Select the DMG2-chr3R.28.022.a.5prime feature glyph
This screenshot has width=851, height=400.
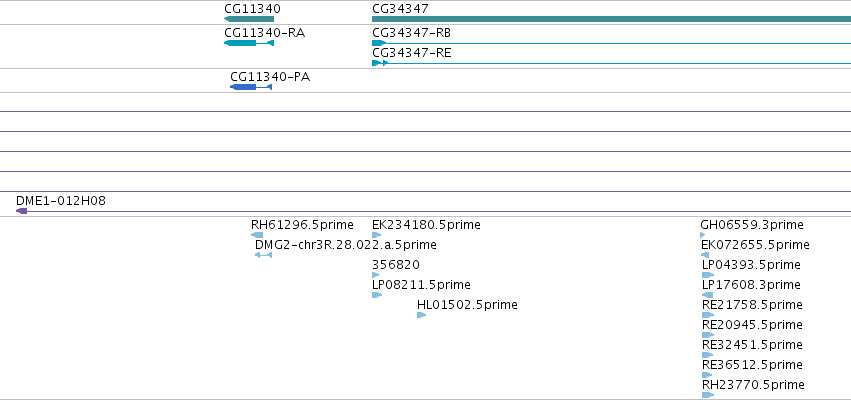click(x=263, y=255)
